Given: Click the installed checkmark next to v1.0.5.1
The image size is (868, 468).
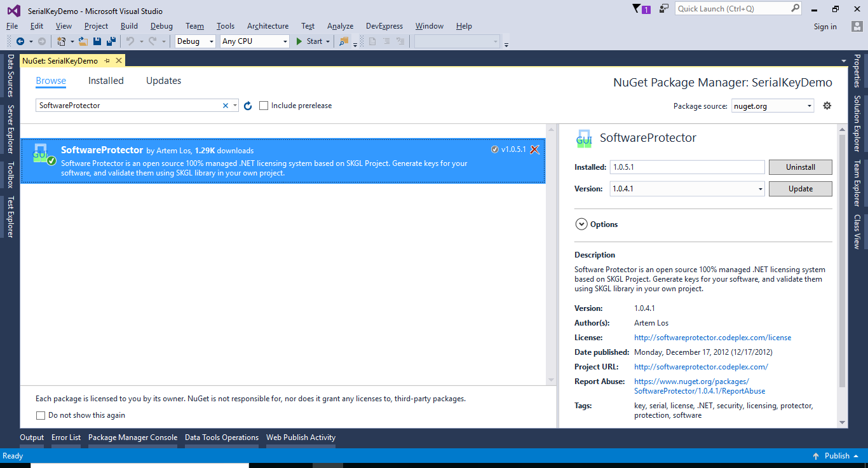Looking at the screenshot, I should (495, 149).
